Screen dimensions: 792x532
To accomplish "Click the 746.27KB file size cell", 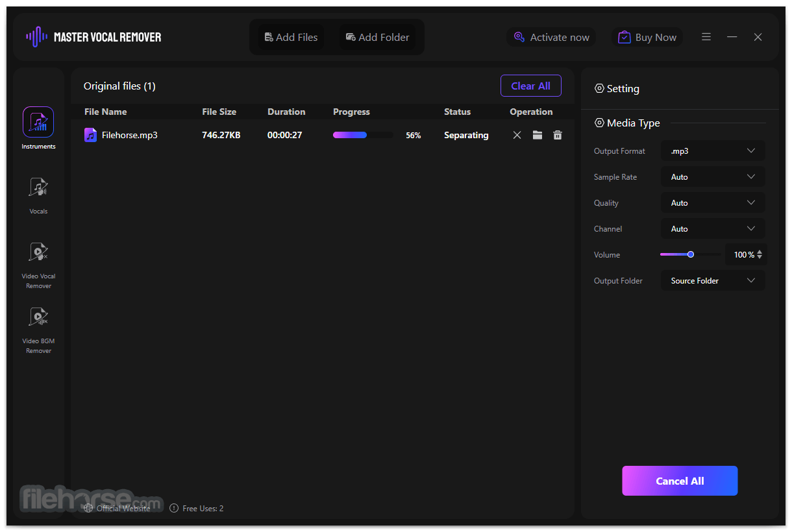I will (221, 135).
